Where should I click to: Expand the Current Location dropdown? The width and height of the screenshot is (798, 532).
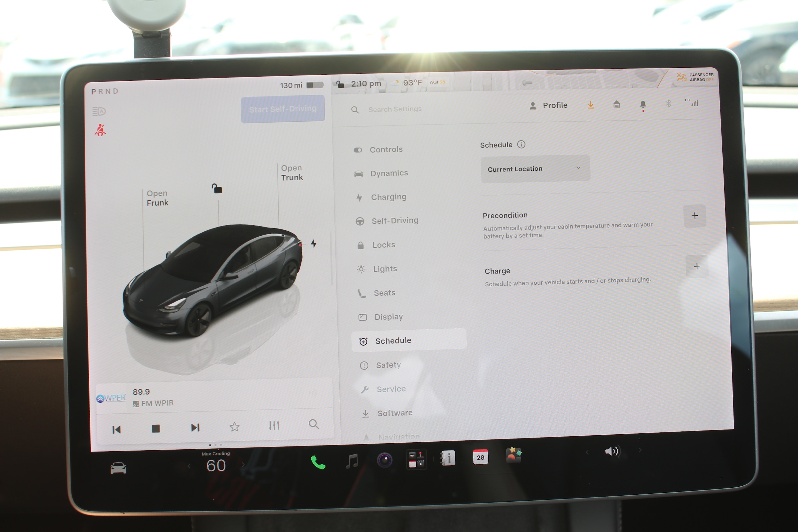coord(535,169)
